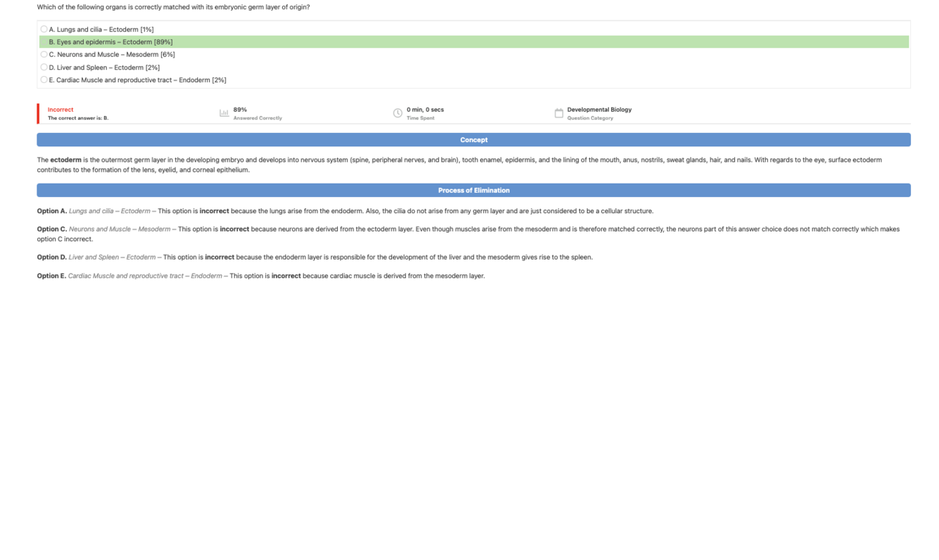The image size is (939, 560).
Task: Click bold 'ectoderm' word in Concept paragraph
Action: click(x=65, y=160)
